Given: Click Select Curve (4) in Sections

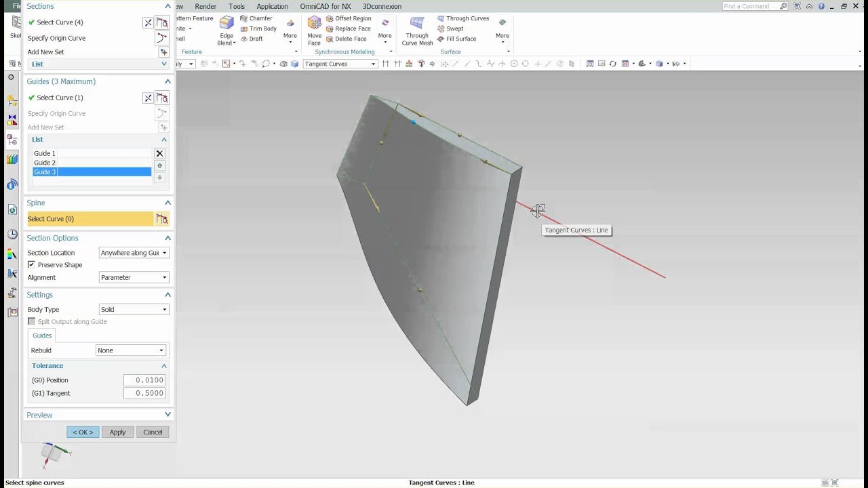Looking at the screenshot, I should tap(60, 22).
